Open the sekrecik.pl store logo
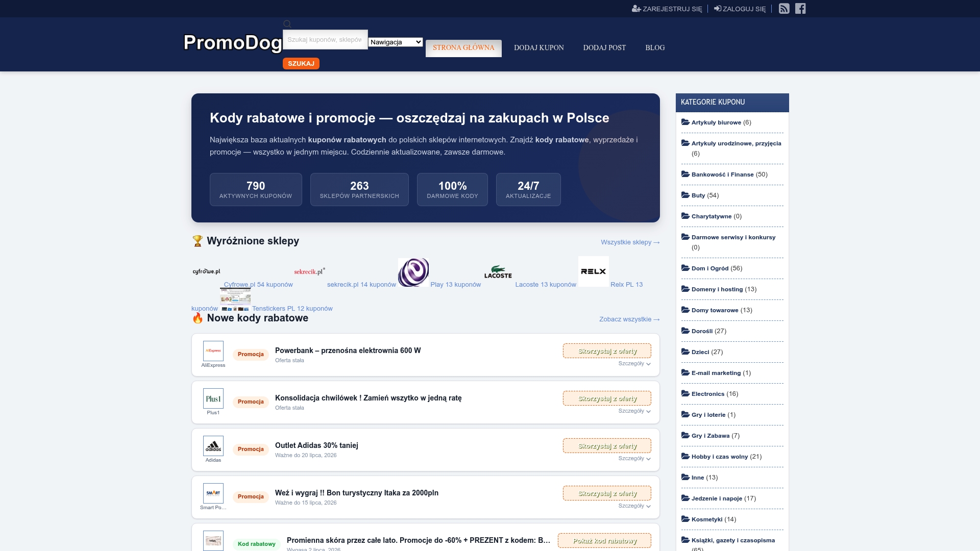This screenshot has width=980, height=551. click(310, 271)
